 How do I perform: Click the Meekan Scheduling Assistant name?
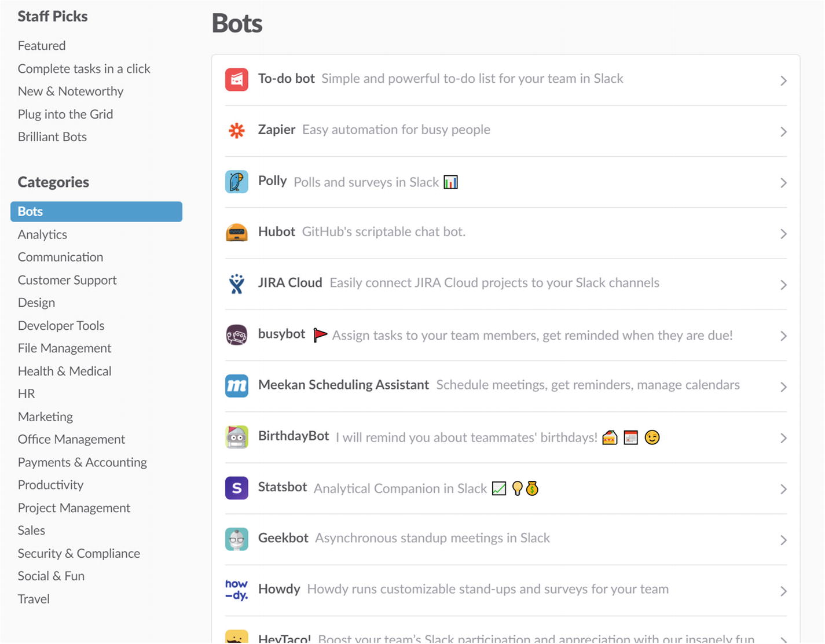(x=344, y=385)
